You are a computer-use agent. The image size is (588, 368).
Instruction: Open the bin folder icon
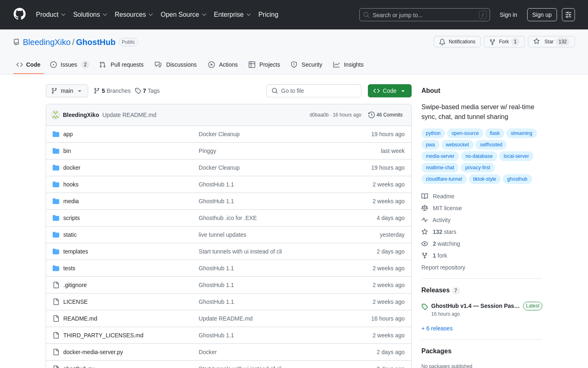coord(56,151)
